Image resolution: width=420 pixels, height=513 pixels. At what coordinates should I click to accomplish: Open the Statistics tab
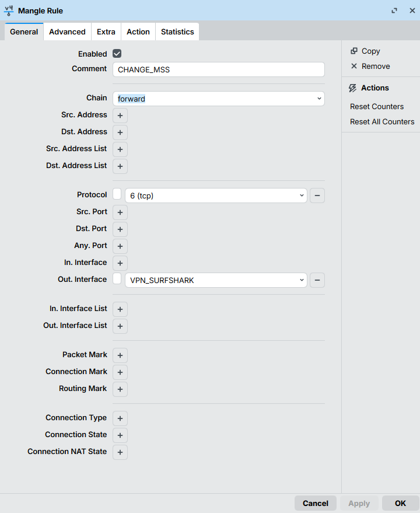[177, 32]
